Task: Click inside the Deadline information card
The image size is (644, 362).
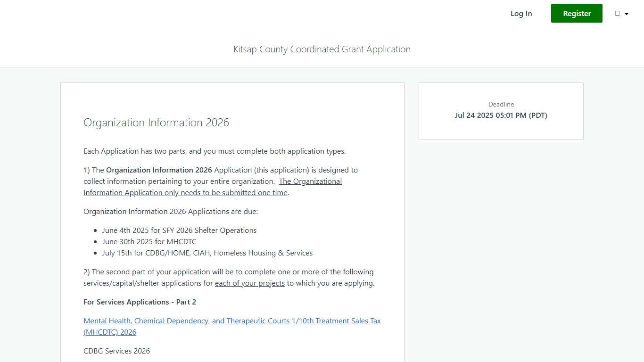Action: pos(501,111)
